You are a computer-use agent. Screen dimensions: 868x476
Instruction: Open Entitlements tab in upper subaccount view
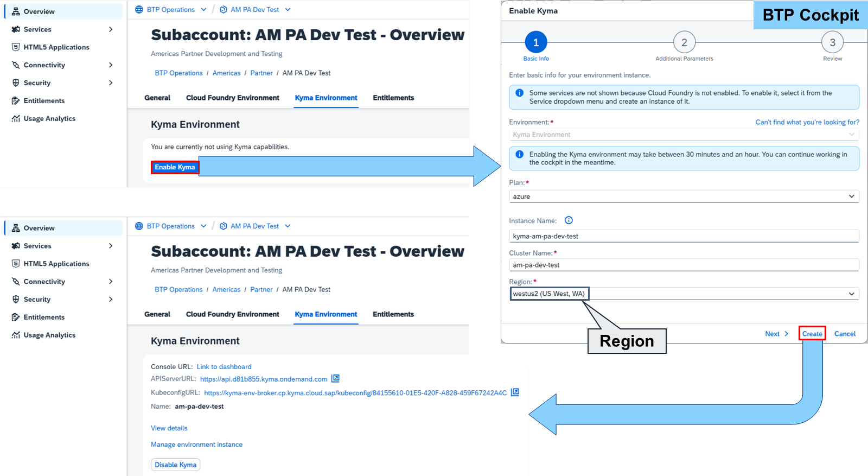tap(393, 98)
